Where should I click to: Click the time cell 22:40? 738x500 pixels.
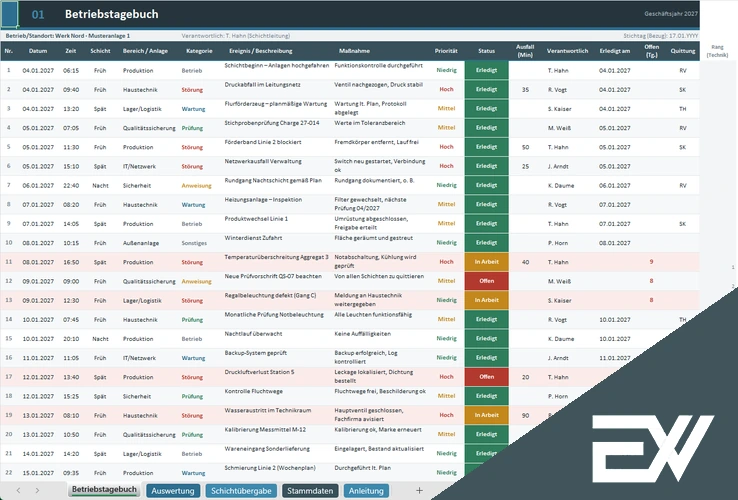coord(71,185)
